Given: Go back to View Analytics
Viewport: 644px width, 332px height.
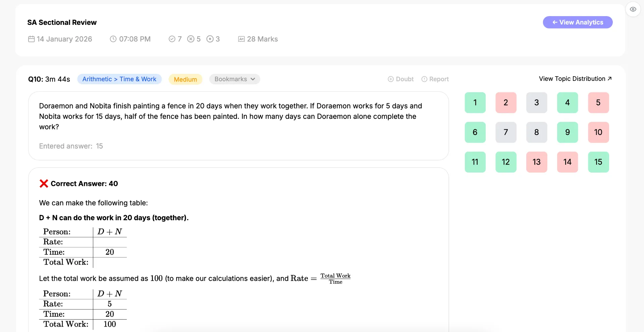Looking at the screenshot, I should [x=578, y=22].
